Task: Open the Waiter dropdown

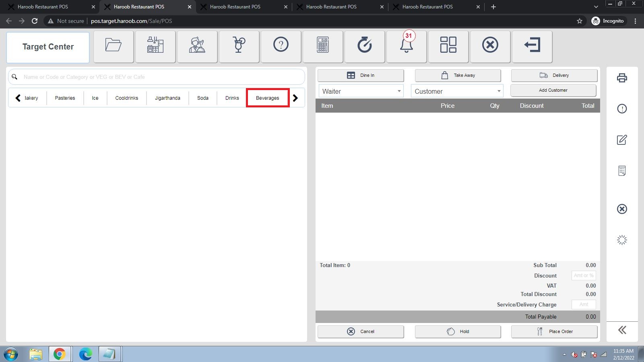Action: pyautogui.click(x=361, y=91)
